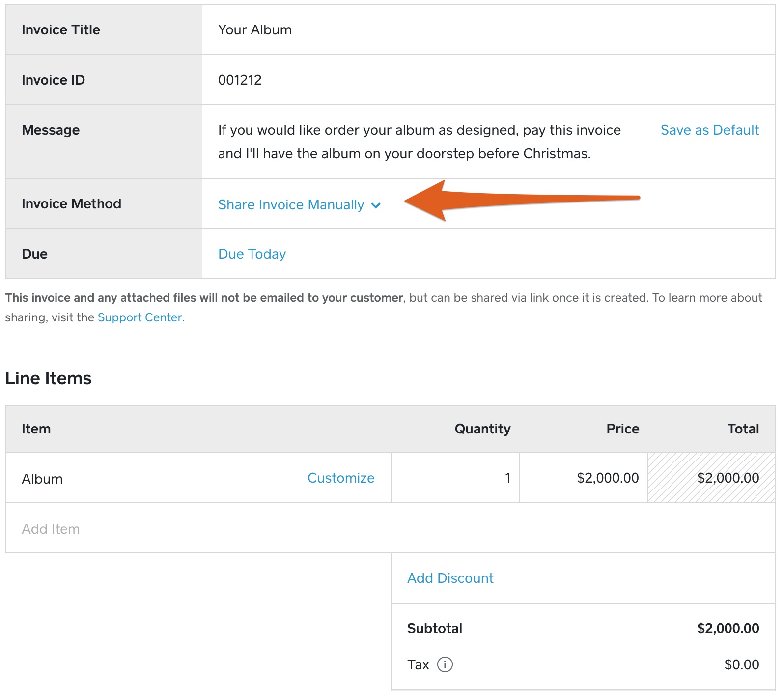784x691 pixels.
Task: Edit the Invoice ID field 001212
Action: pyautogui.click(x=489, y=80)
